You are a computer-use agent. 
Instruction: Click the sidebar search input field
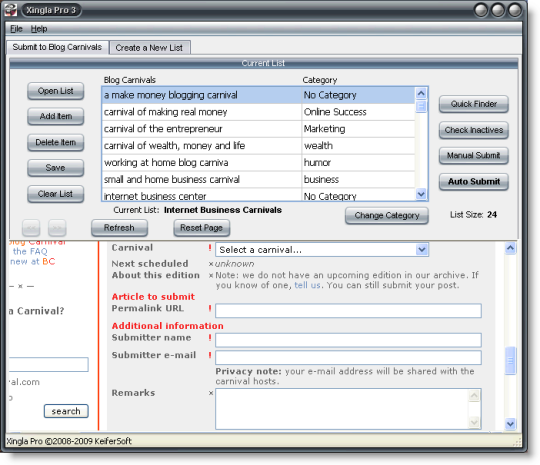[x=48, y=364]
